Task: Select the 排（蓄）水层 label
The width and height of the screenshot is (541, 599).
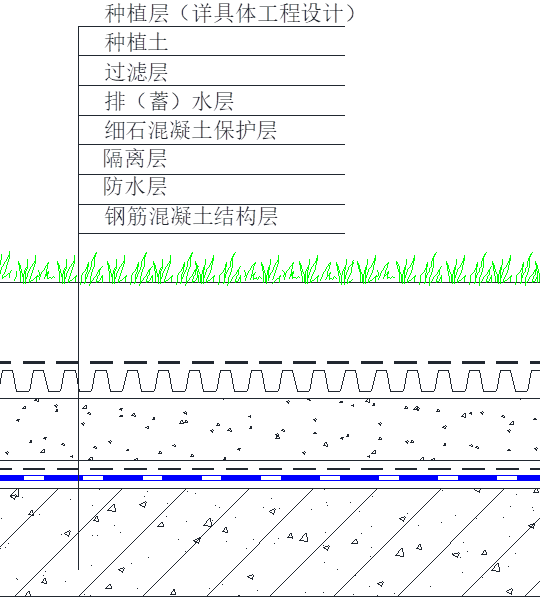Action: (169, 102)
